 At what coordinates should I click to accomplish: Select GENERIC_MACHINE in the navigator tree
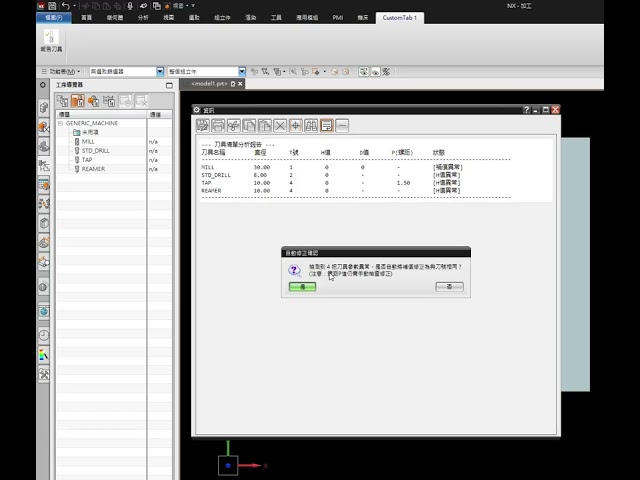point(92,123)
